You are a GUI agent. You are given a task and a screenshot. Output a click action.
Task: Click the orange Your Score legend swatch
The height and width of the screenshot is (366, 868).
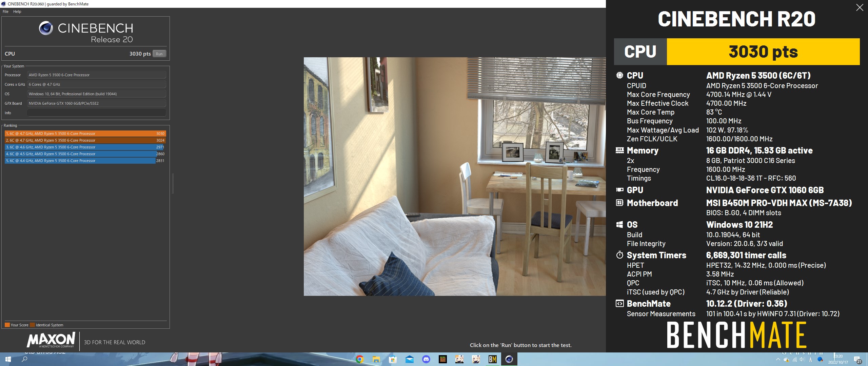(7, 325)
